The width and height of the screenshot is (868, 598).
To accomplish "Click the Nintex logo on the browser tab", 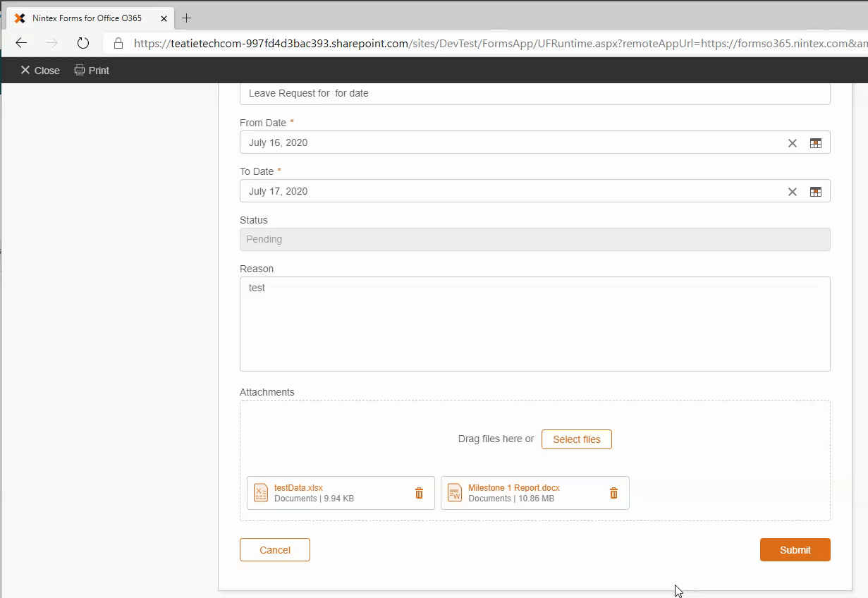I will coord(20,18).
